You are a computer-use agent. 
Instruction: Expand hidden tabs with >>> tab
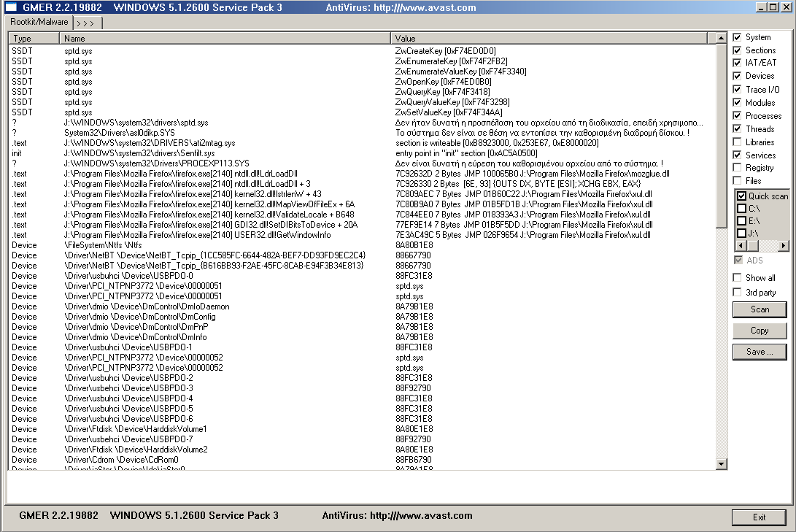tap(88, 23)
